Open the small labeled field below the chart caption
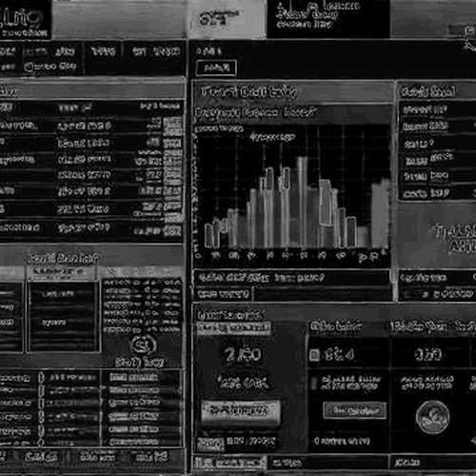Screen dimensions: 476x476 pyautogui.click(x=224, y=294)
